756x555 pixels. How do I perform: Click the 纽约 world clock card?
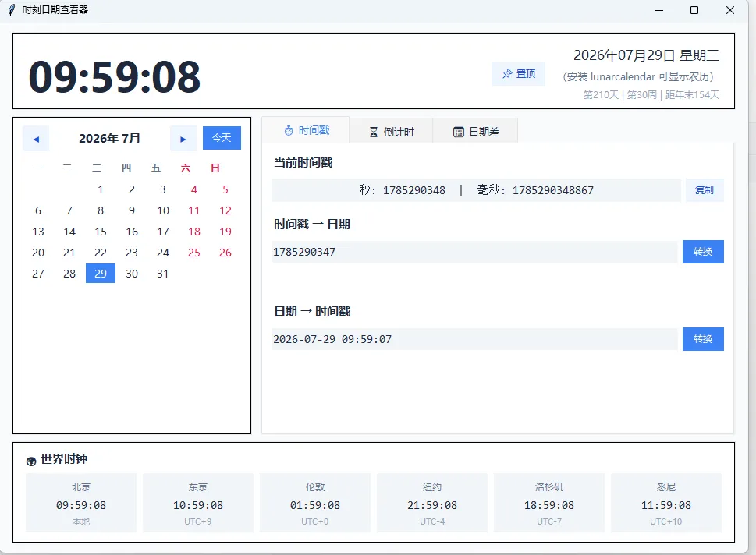click(432, 503)
